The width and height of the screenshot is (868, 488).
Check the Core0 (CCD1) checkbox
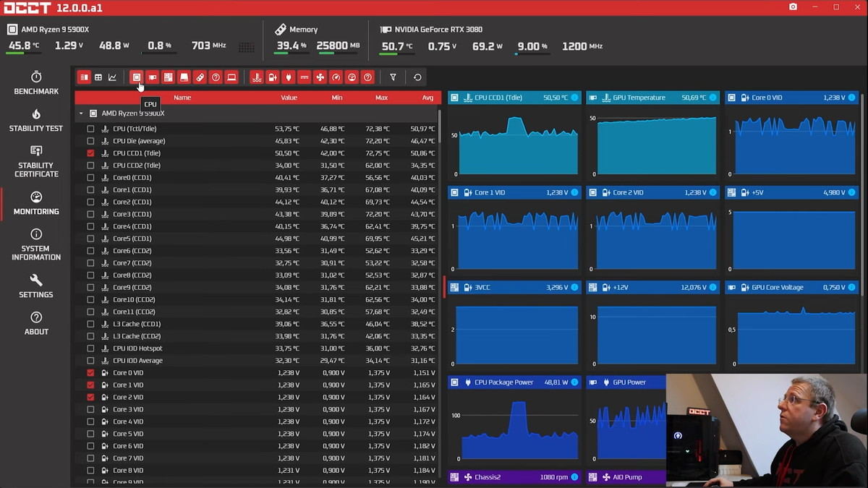pyautogui.click(x=90, y=178)
